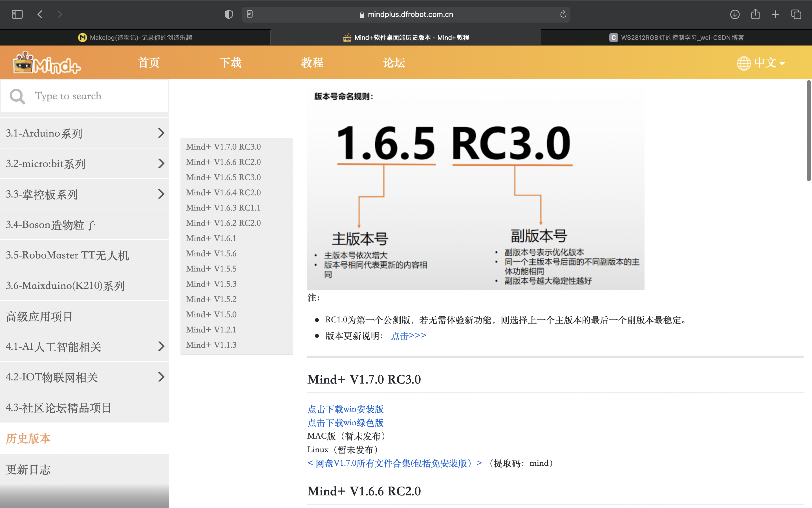The width and height of the screenshot is (812, 508).
Task: Select the Mind+软件桌面端历史版本 tab
Action: tap(406, 37)
